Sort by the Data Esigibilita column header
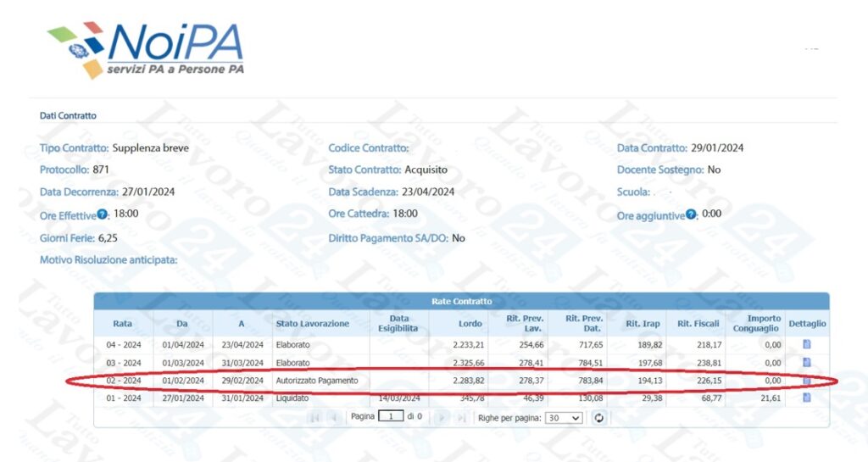Screen dimensions: 868x462 pyautogui.click(x=398, y=324)
